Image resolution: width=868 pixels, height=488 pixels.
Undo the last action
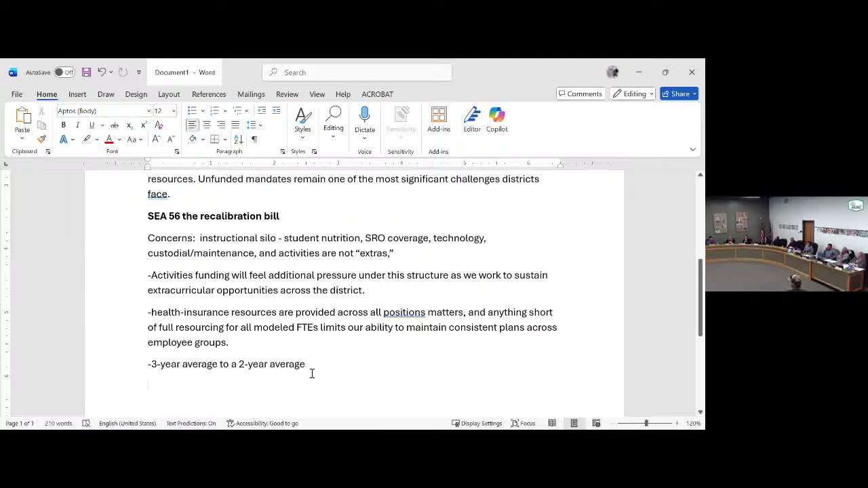102,73
